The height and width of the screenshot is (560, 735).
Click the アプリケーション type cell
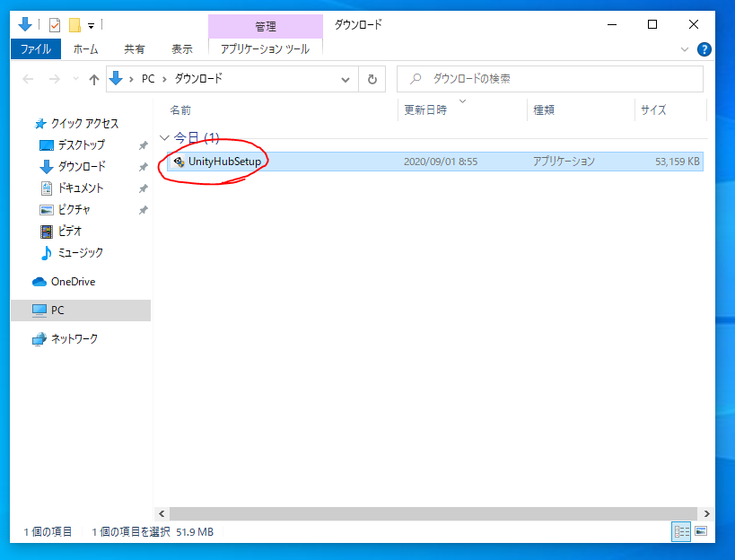coord(564,162)
